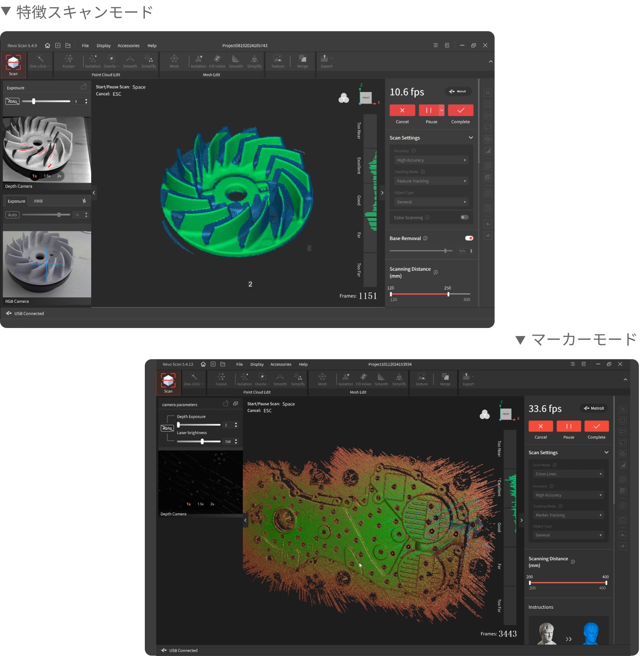Click the Merge icon in the lower window toolbar

445,379
